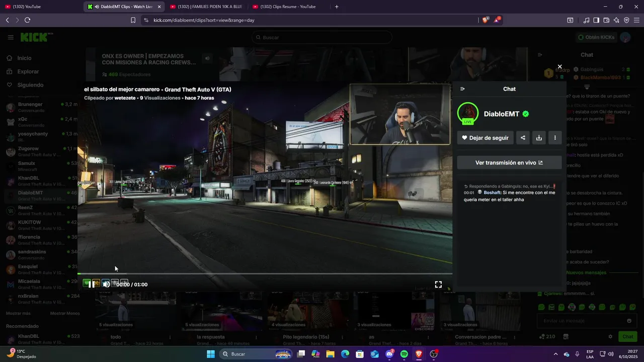Collapse the clip chat panel arrow
The height and width of the screenshot is (362, 644).
point(462,89)
